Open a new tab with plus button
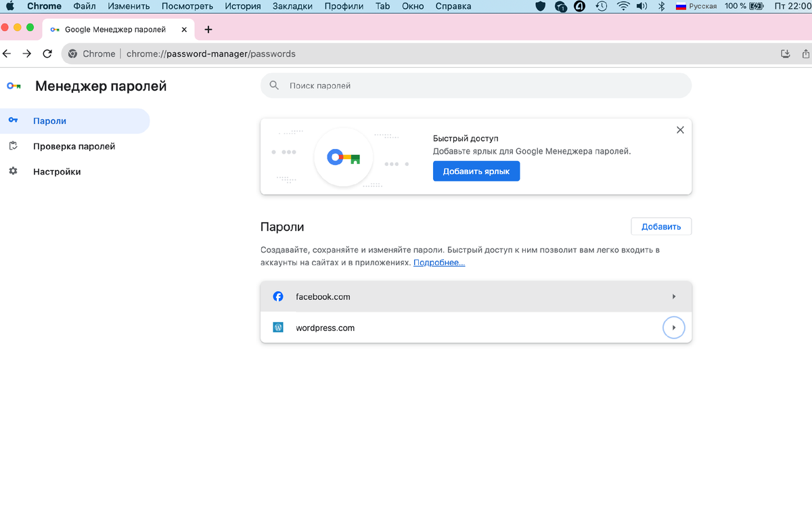This screenshot has width=812, height=505. (208, 30)
